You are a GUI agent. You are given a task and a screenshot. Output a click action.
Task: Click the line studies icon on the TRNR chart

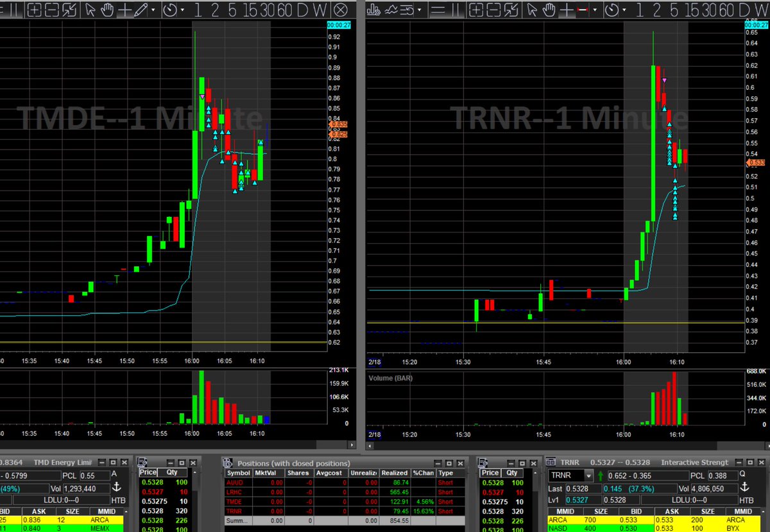[x=390, y=10]
